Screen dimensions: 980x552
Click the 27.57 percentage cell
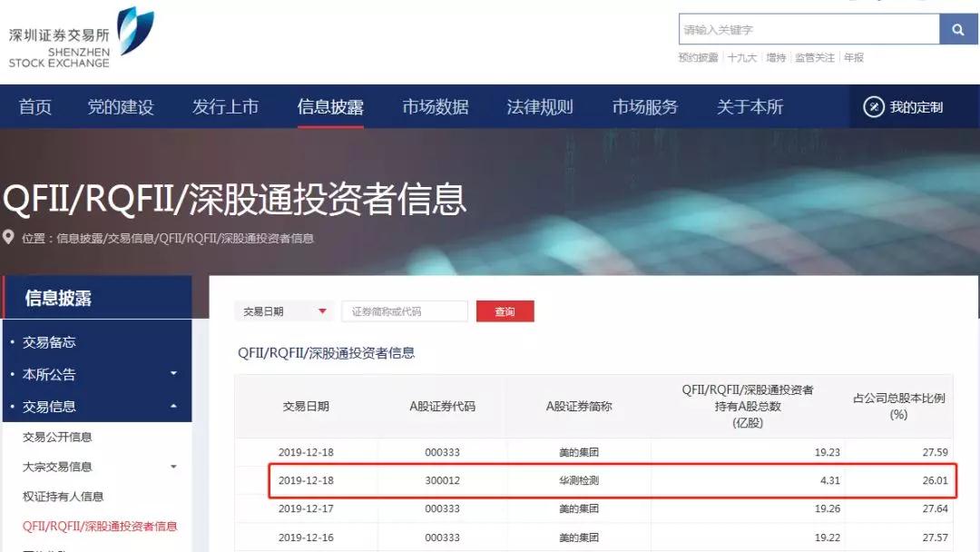[x=935, y=537]
